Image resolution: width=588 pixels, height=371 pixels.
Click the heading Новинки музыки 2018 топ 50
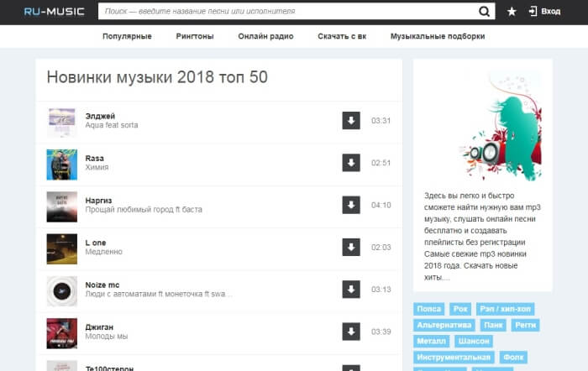coord(157,77)
